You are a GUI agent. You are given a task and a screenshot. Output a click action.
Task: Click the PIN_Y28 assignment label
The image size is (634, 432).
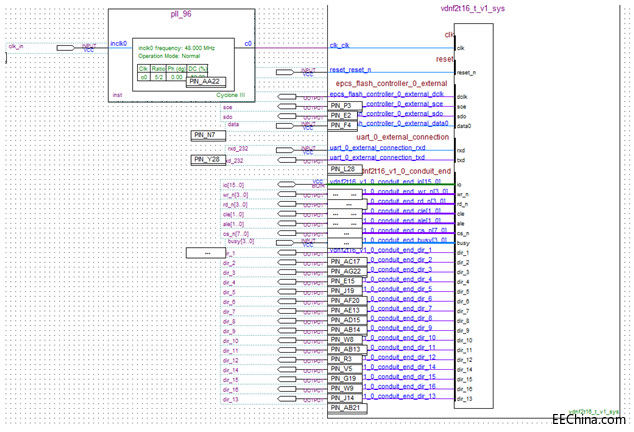point(208,160)
